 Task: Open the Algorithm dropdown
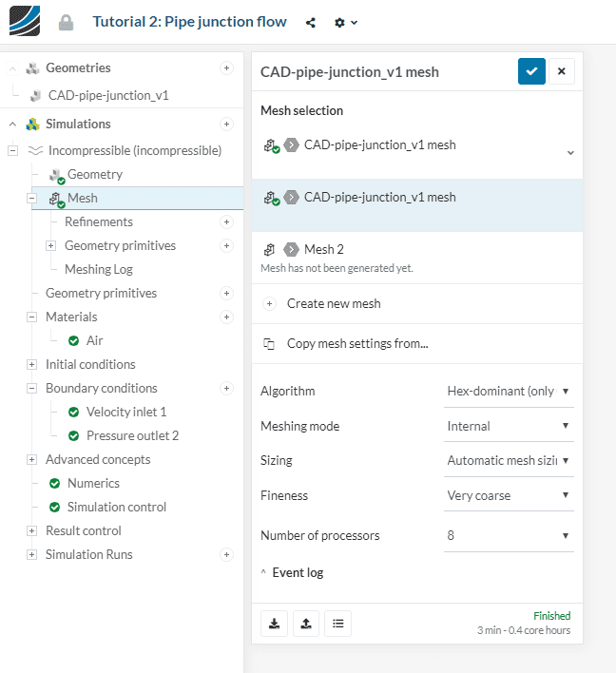point(509,391)
